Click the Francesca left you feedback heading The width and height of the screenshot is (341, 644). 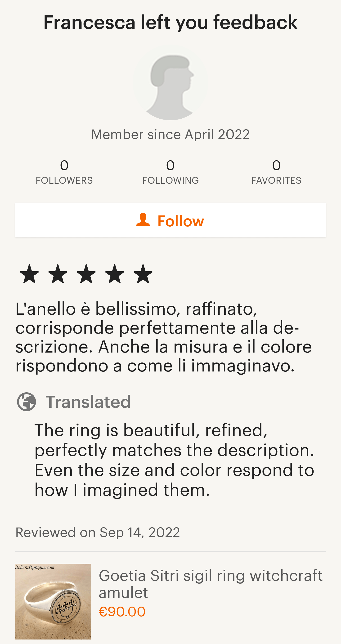pyautogui.click(x=170, y=22)
